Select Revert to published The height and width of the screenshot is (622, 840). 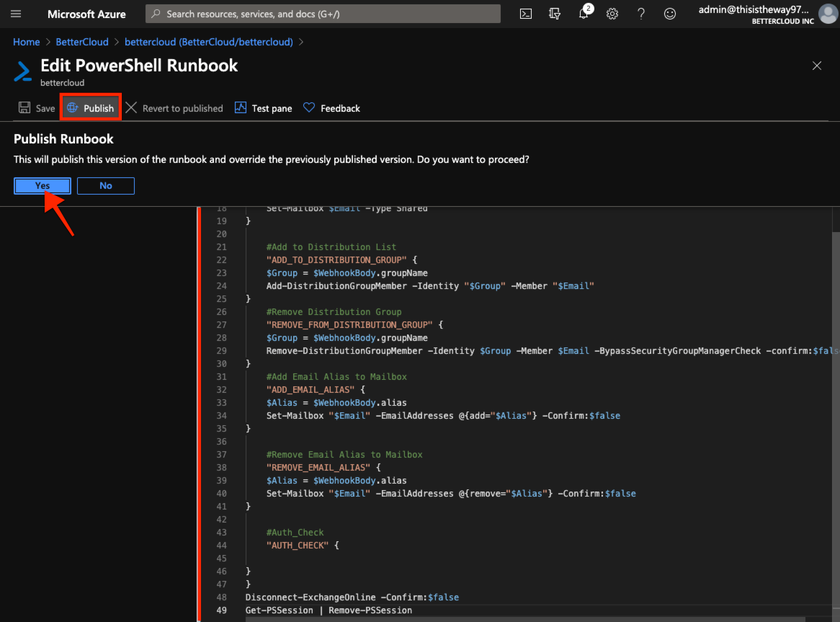175,108
